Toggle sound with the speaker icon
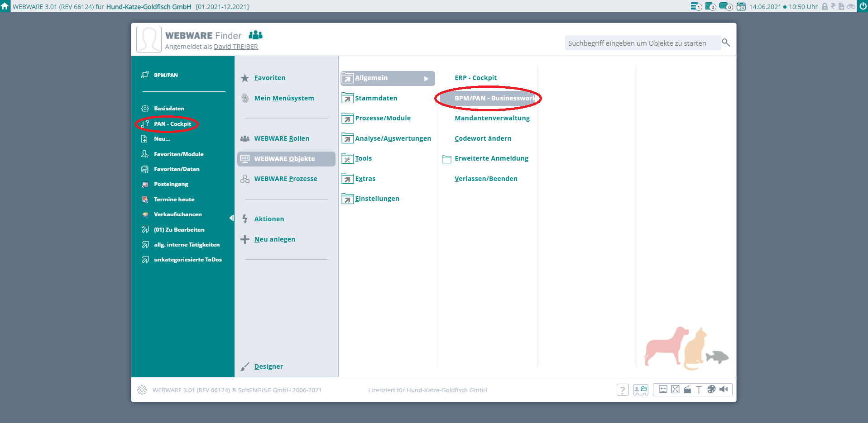The height and width of the screenshot is (423, 868). coord(724,390)
